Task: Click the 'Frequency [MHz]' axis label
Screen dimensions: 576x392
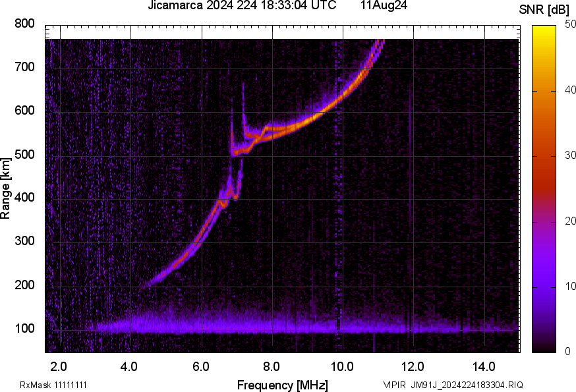Action: pyautogui.click(x=283, y=385)
